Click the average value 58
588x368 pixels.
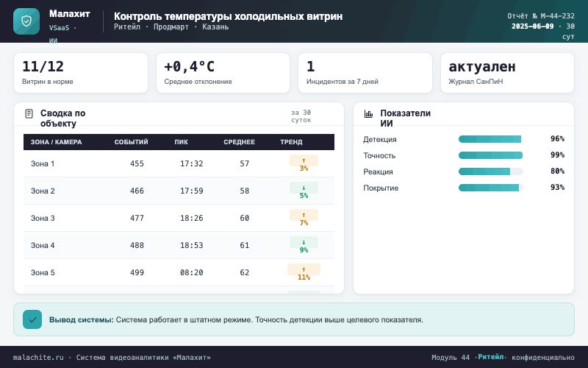pyautogui.click(x=245, y=191)
